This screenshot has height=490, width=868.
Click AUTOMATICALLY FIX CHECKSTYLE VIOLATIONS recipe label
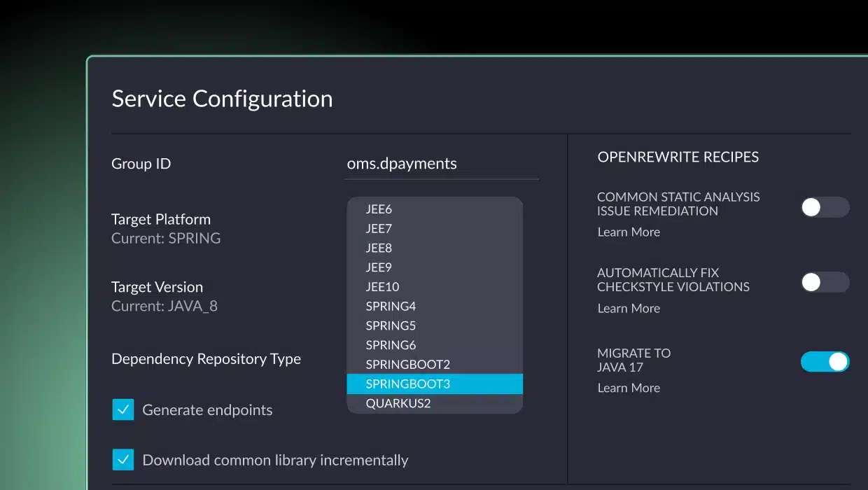[673, 280]
